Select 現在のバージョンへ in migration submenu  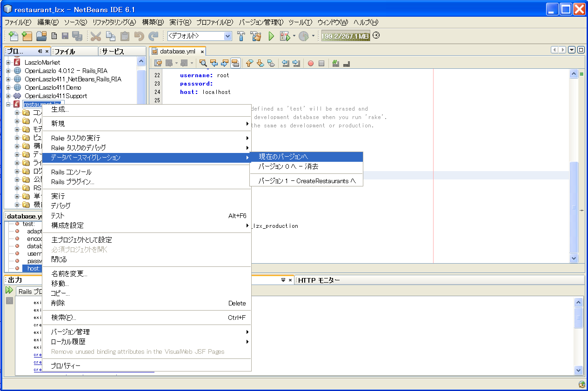(306, 157)
